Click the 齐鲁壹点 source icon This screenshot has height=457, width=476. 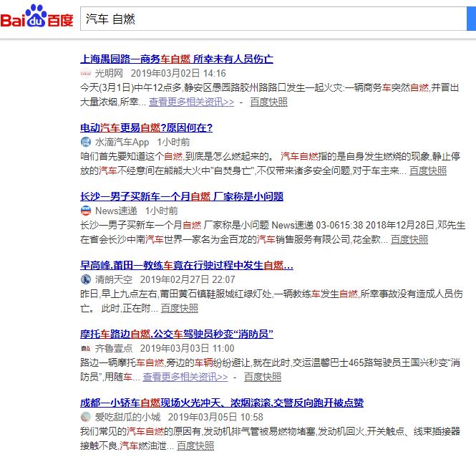pyautogui.click(x=86, y=348)
